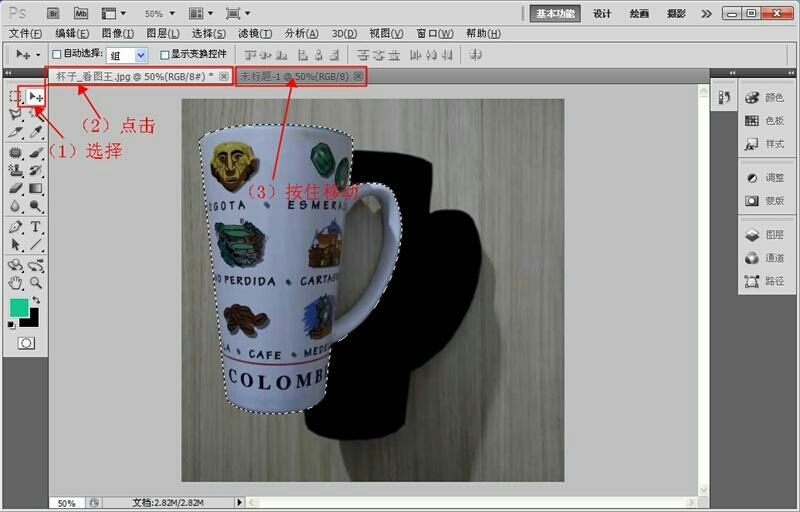Open status bar info arrow menu
The width and height of the screenshot is (800, 512).
239,502
